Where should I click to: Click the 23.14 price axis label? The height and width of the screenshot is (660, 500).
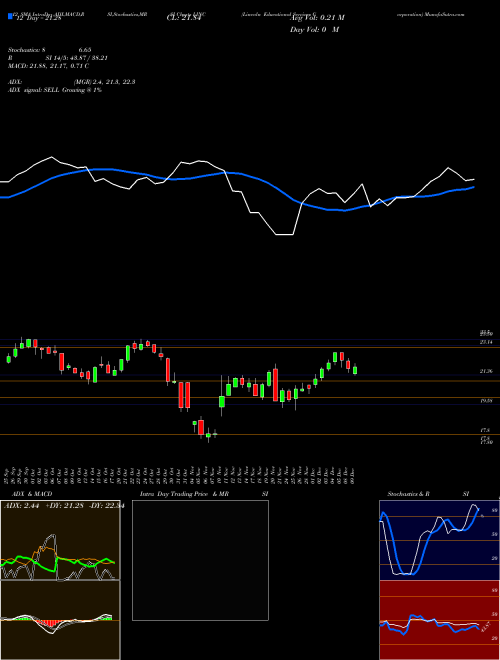486,342
